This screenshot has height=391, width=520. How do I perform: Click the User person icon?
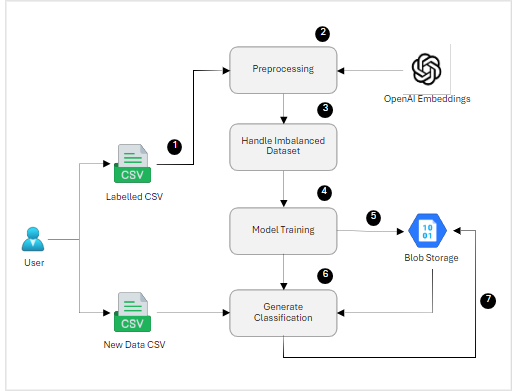[x=33, y=239]
